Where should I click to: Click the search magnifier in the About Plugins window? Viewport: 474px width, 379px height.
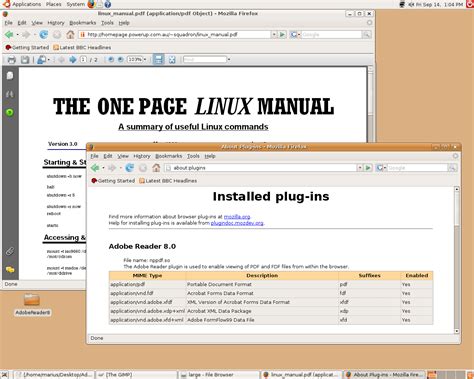point(452,168)
